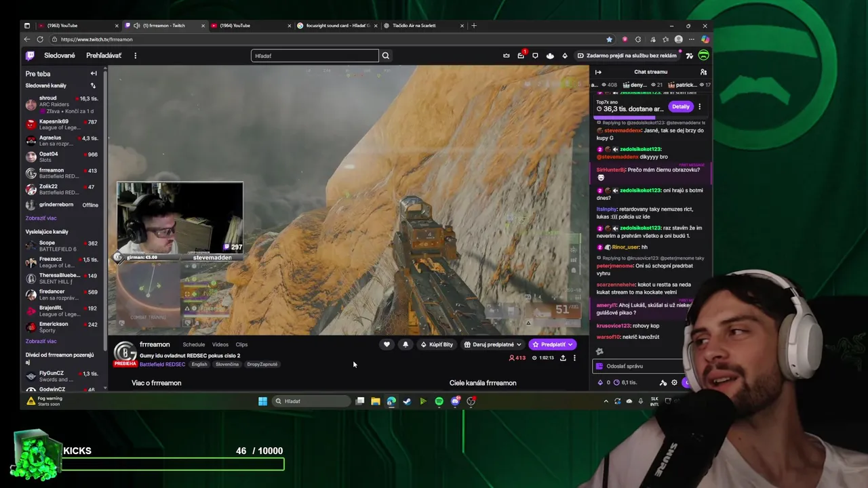Switch to the (1963) YouTube tab
This screenshot has height=488, width=868.
coord(79,26)
